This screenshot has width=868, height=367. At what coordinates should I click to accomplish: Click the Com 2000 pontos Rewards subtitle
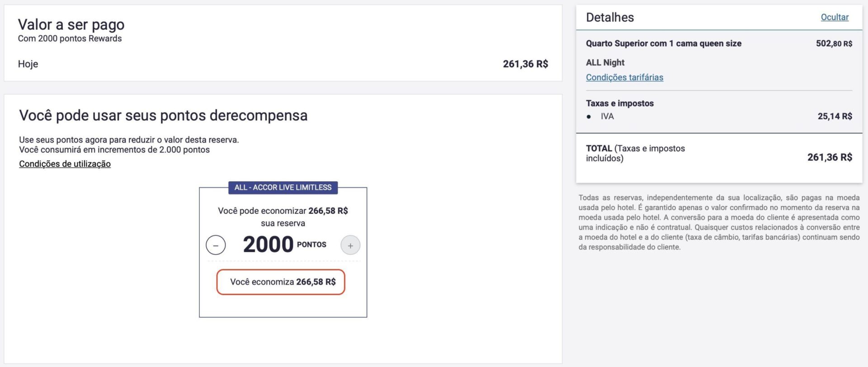[70, 39]
